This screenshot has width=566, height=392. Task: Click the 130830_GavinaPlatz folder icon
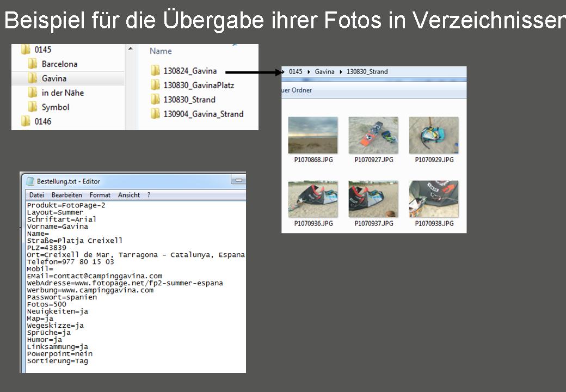click(x=155, y=85)
